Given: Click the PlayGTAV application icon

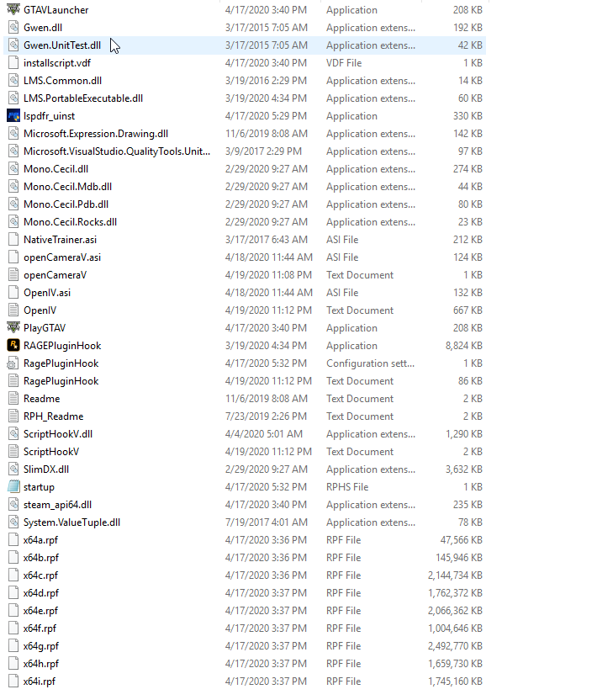Looking at the screenshot, I should pos(13,327).
